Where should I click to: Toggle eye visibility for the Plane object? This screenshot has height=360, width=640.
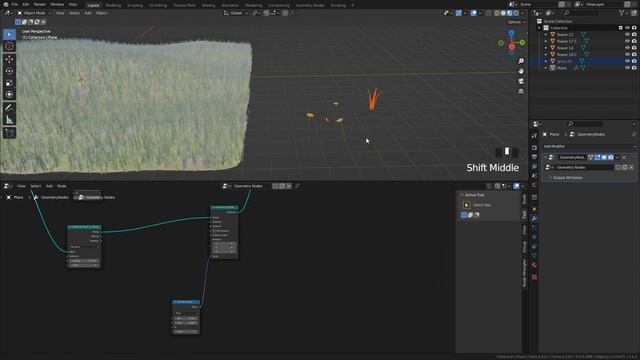tap(627, 68)
